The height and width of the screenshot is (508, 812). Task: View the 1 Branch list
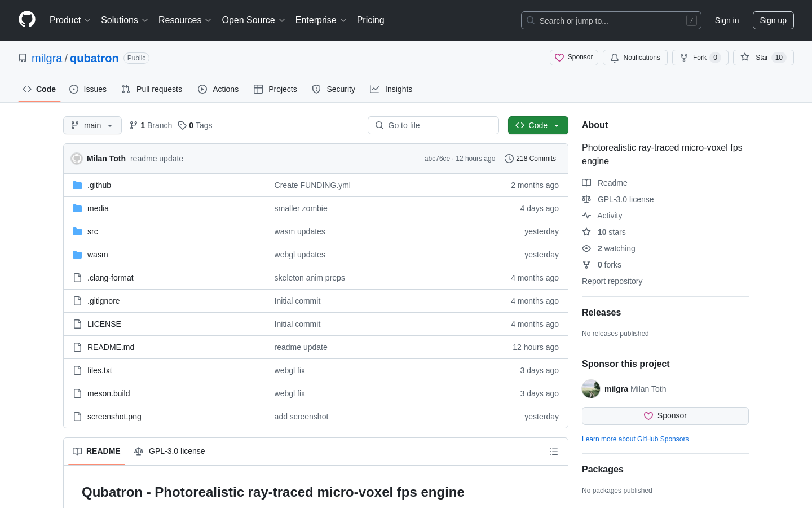pos(151,125)
